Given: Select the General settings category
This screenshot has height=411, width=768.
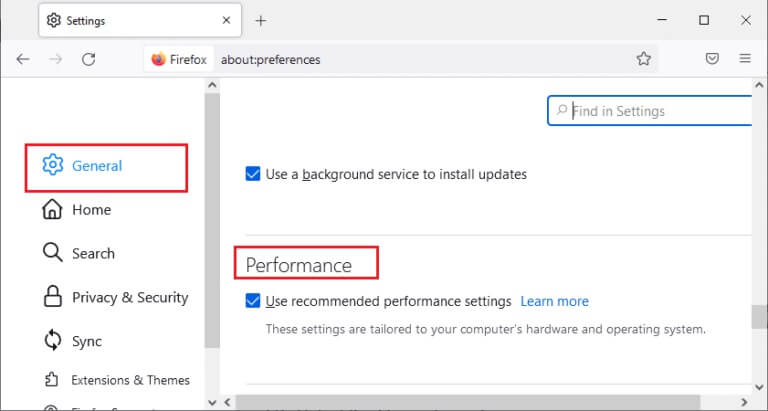Looking at the screenshot, I should (x=96, y=166).
